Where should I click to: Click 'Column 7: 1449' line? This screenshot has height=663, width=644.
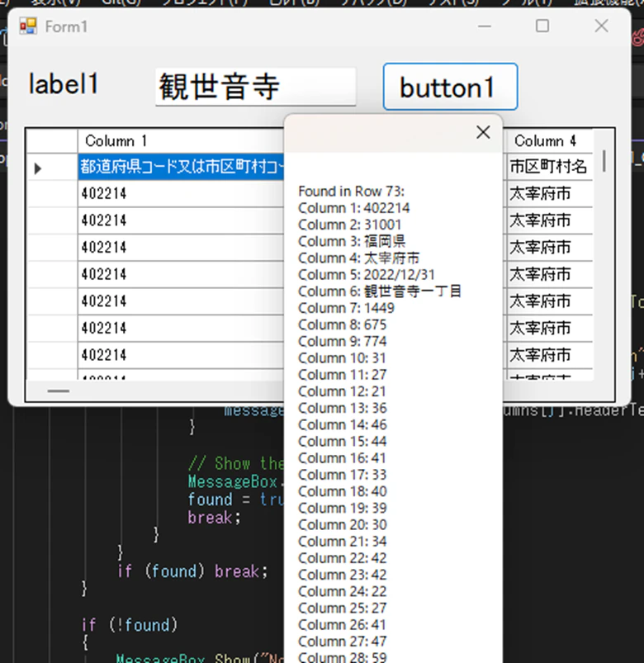[x=346, y=308]
